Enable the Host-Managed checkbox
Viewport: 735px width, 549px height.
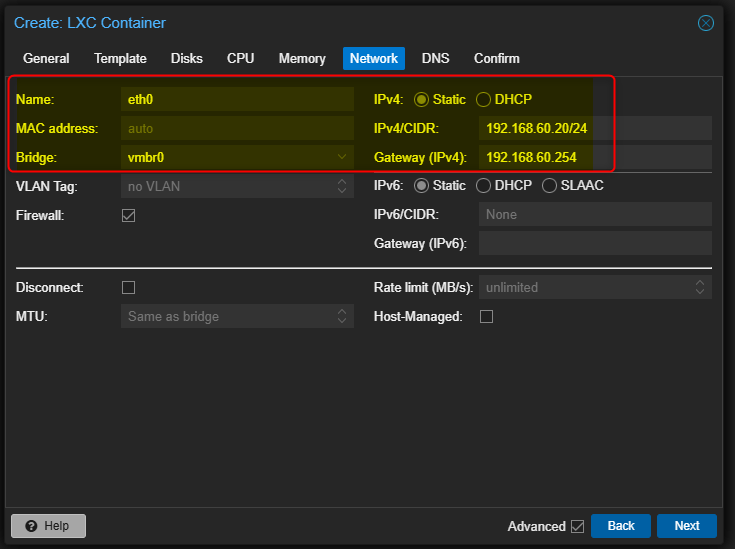[487, 316]
